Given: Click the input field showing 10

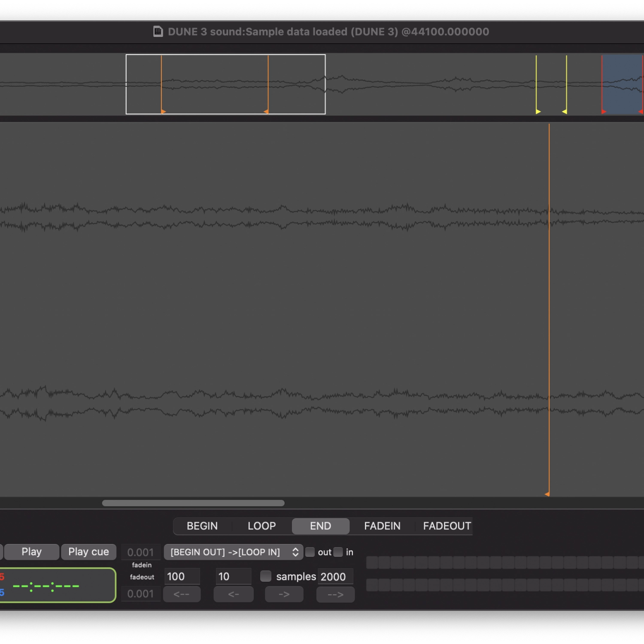Looking at the screenshot, I should pyautogui.click(x=234, y=577).
